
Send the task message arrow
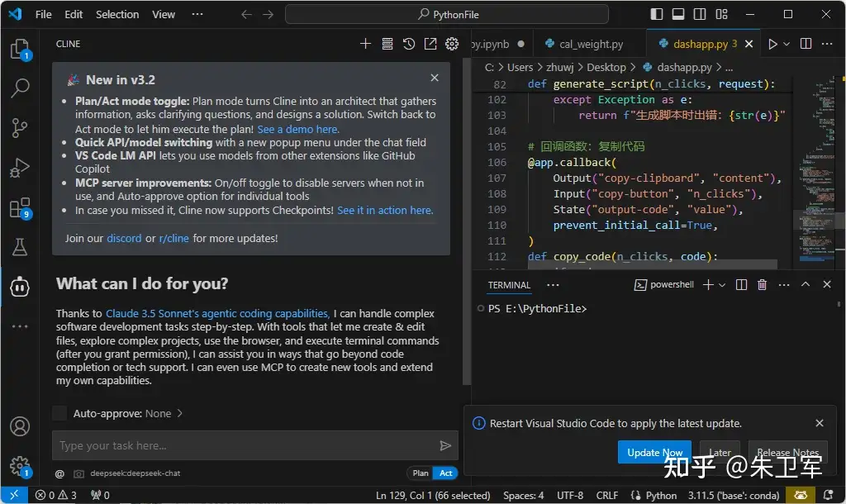pyautogui.click(x=445, y=445)
